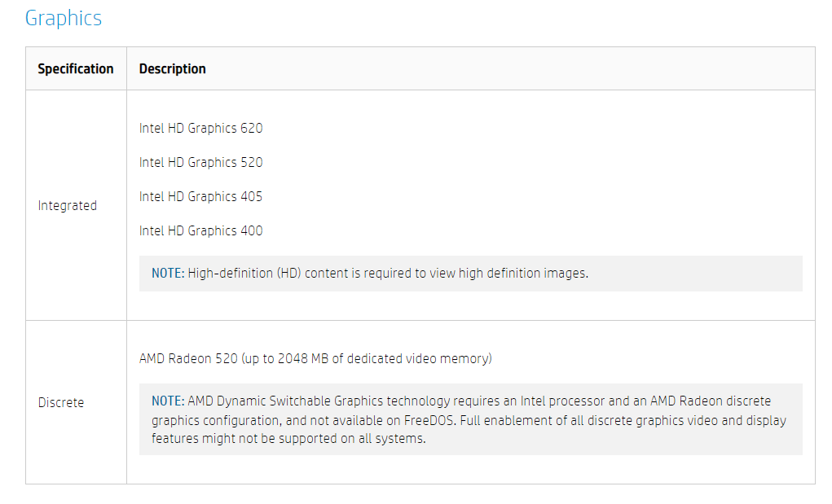Viewport: 832px width, 504px height.
Task: Click the "AMD Radeon 520" product name
Action: tap(188, 359)
